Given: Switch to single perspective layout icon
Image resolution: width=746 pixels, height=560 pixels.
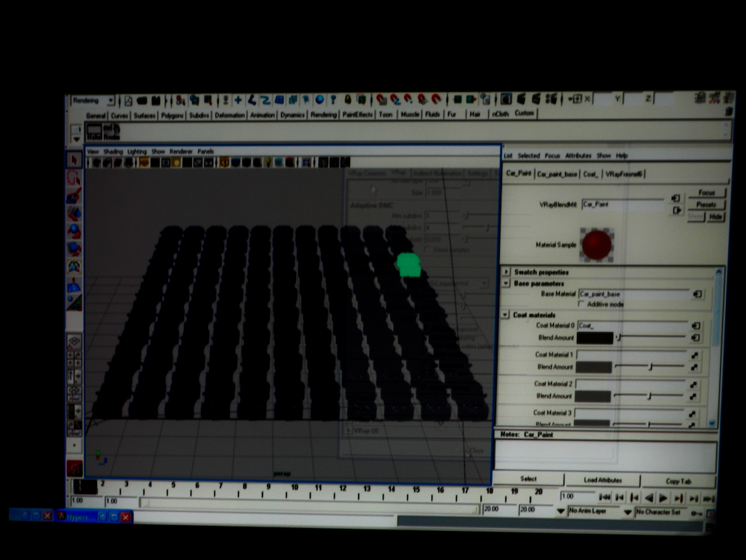Looking at the screenshot, I should tap(74, 341).
